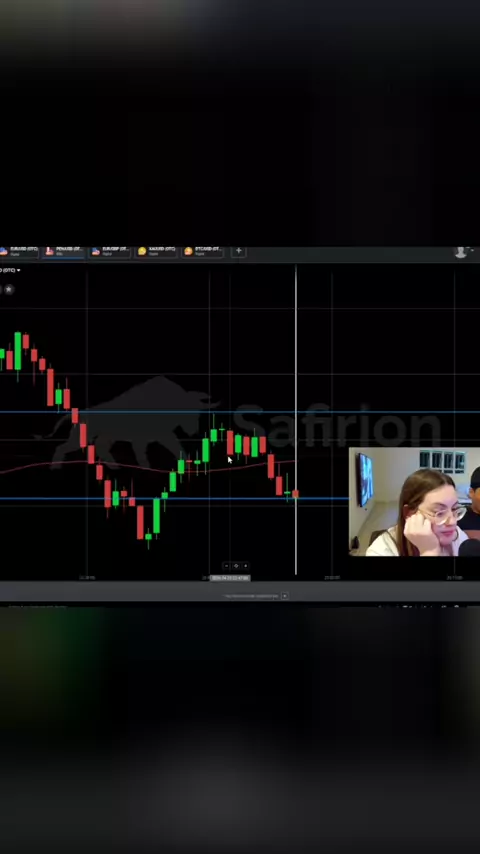Add a new asset tab with plus button
The image size is (480, 854).
click(239, 251)
